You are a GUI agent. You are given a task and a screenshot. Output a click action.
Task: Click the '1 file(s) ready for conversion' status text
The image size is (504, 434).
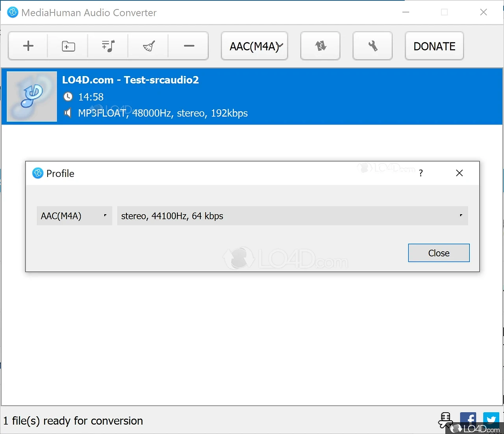73,421
